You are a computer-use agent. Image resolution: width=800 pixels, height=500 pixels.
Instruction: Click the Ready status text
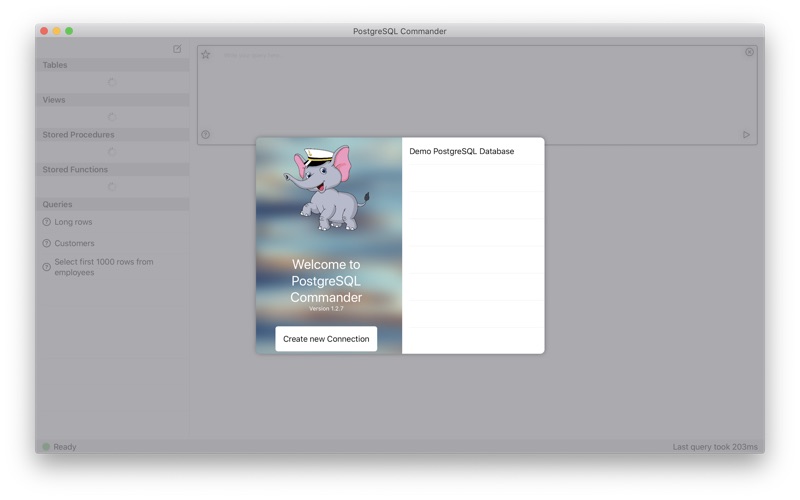[65, 446]
